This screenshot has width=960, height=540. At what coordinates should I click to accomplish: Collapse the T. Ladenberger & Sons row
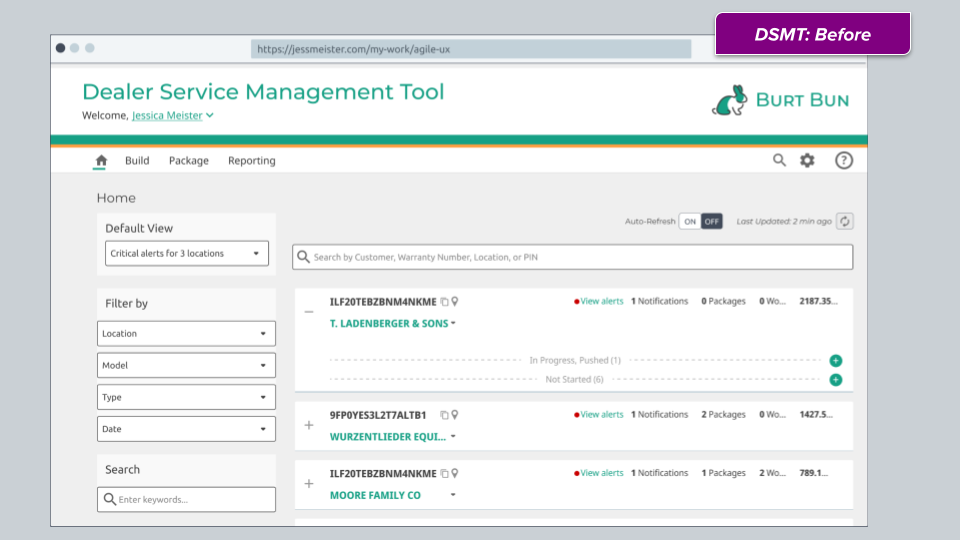point(309,312)
